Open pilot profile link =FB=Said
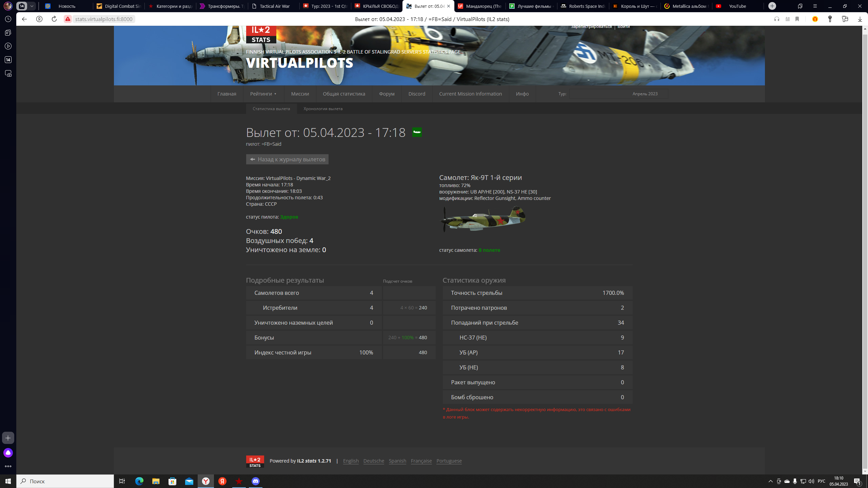 [271, 144]
